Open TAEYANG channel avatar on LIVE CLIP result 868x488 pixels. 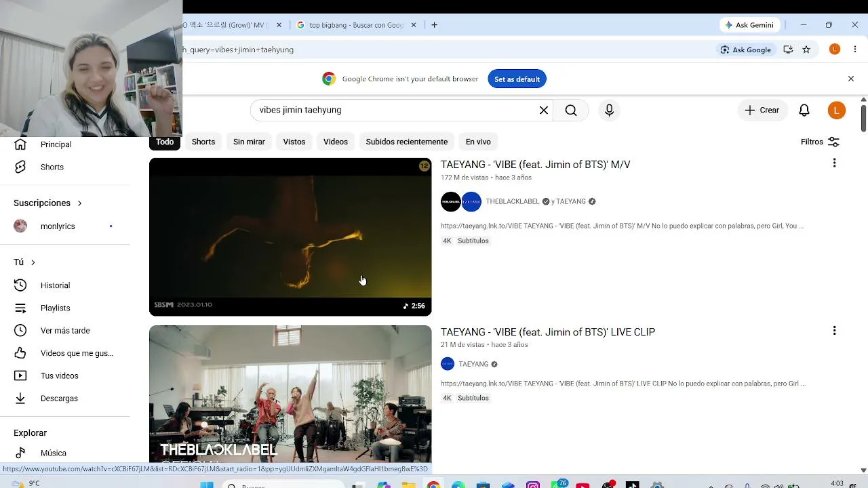448,364
